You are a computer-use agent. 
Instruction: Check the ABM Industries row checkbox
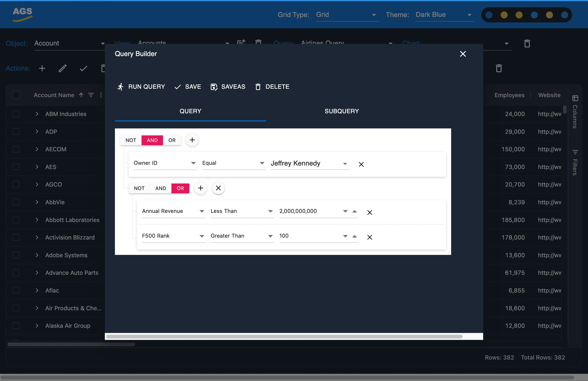coord(16,114)
